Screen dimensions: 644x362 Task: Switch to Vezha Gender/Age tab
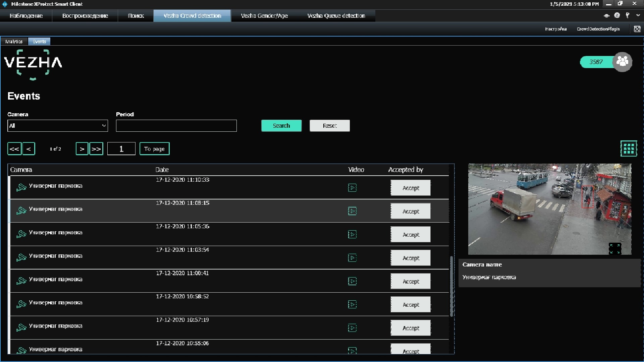[x=264, y=16]
